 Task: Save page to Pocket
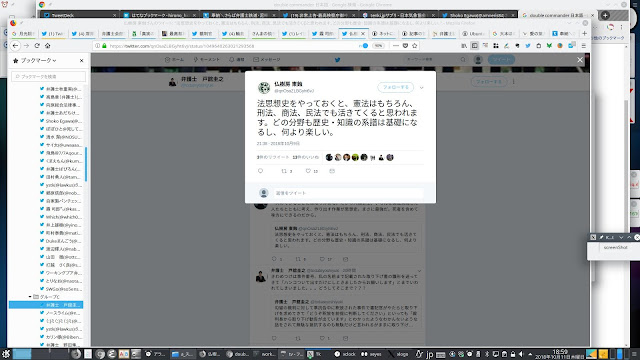click(405, 46)
